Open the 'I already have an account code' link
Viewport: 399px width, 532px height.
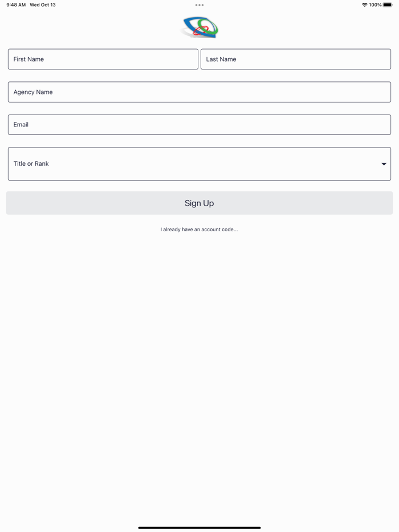point(199,230)
